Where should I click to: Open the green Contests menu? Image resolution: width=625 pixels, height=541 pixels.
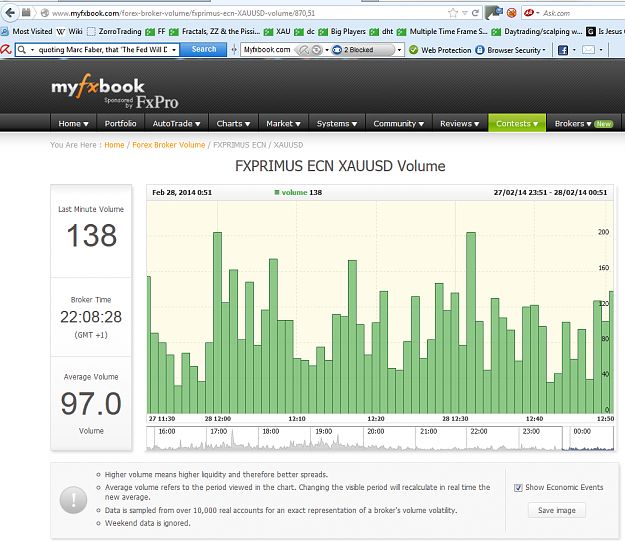coord(517,124)
